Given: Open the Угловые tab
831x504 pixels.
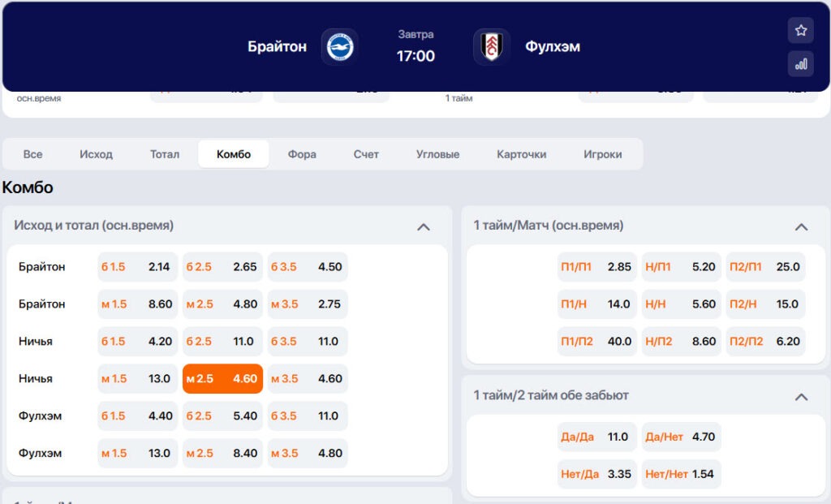Looking at the screenshot, I should (437, 154).
